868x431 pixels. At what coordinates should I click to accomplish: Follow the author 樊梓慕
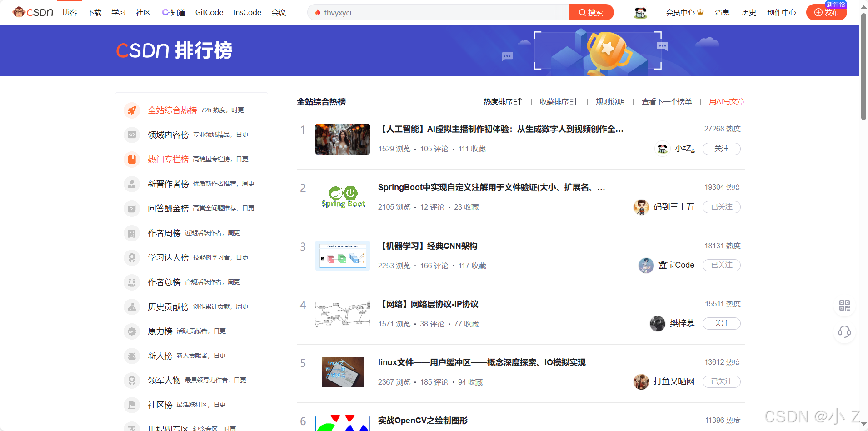(721, 323)
